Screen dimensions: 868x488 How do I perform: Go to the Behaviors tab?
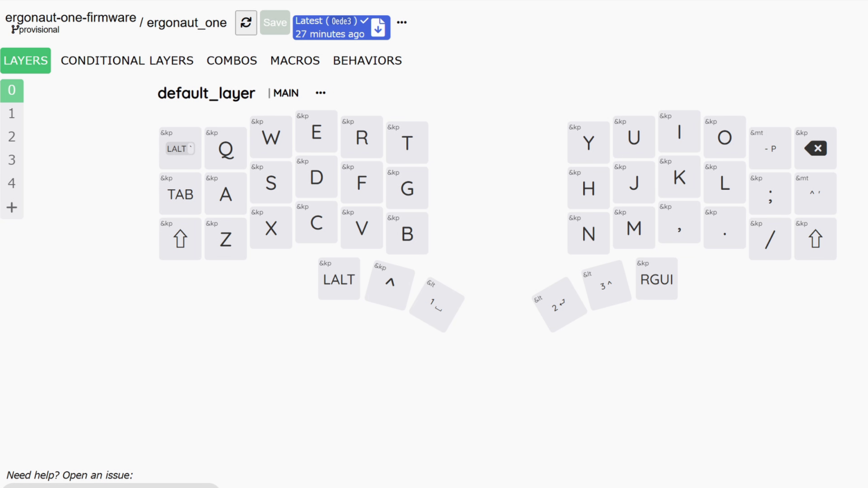click(367, 60)
